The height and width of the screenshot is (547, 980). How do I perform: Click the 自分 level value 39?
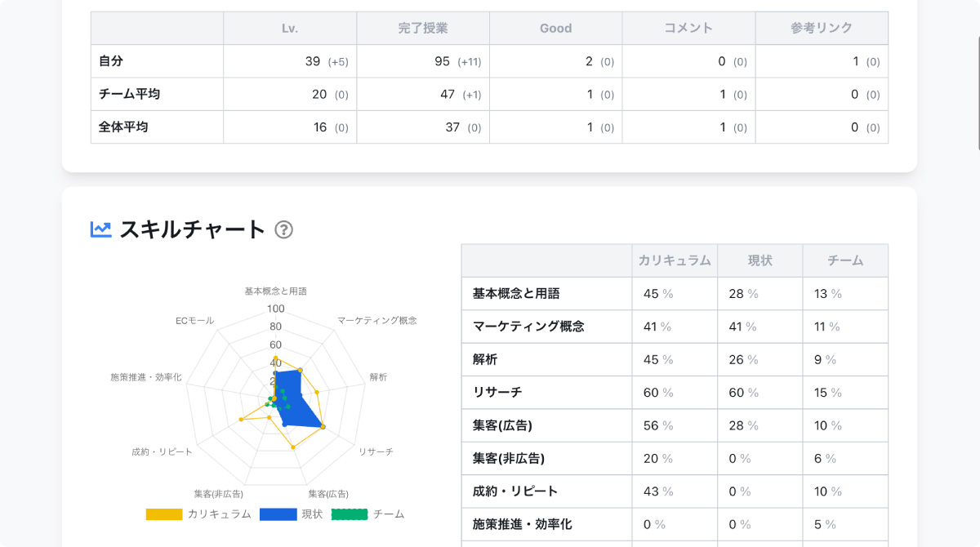point(313,61)
